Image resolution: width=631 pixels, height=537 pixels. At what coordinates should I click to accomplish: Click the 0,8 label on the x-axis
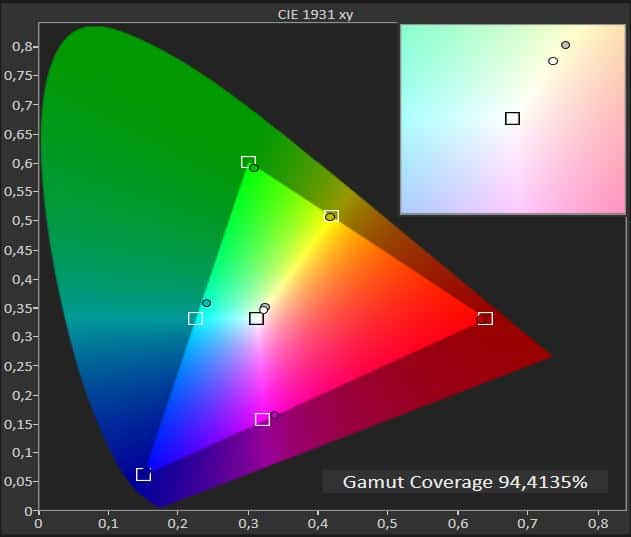point(598,523)
